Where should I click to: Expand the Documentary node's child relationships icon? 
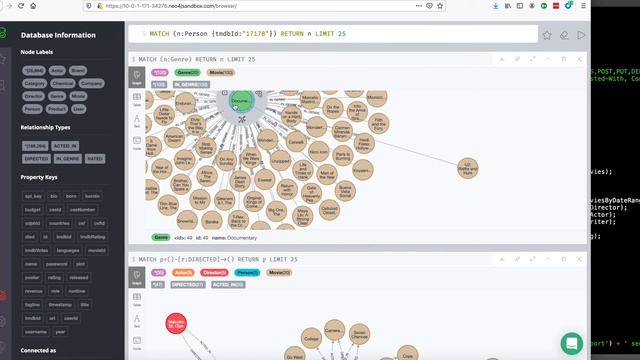point(242,120)
